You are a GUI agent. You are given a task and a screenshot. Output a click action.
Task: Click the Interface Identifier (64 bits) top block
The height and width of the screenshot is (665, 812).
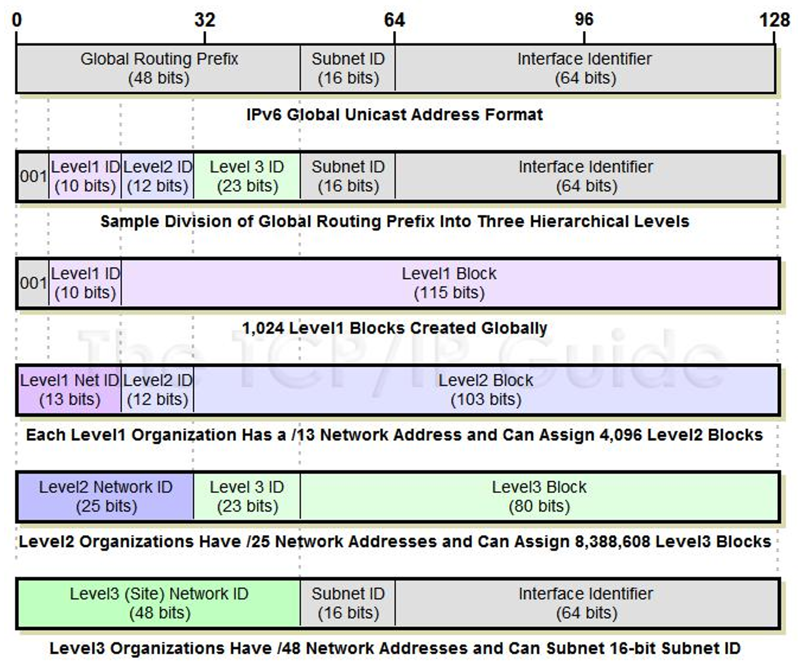(x=585, y=69)
